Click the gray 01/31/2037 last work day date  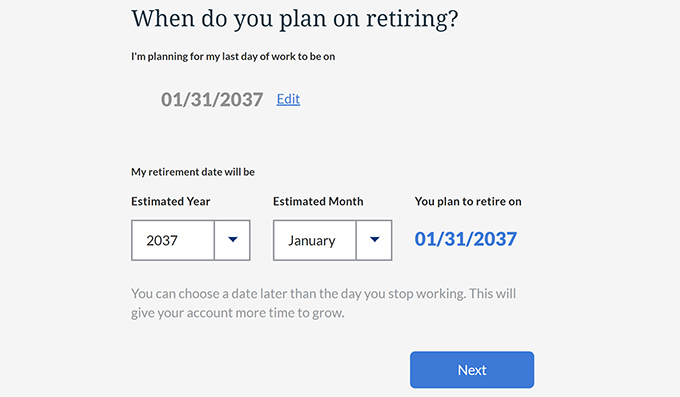tap(212, 99)
